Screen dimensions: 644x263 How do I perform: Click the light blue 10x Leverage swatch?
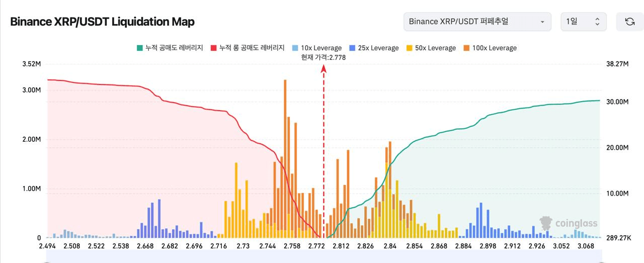click(295, 48)
